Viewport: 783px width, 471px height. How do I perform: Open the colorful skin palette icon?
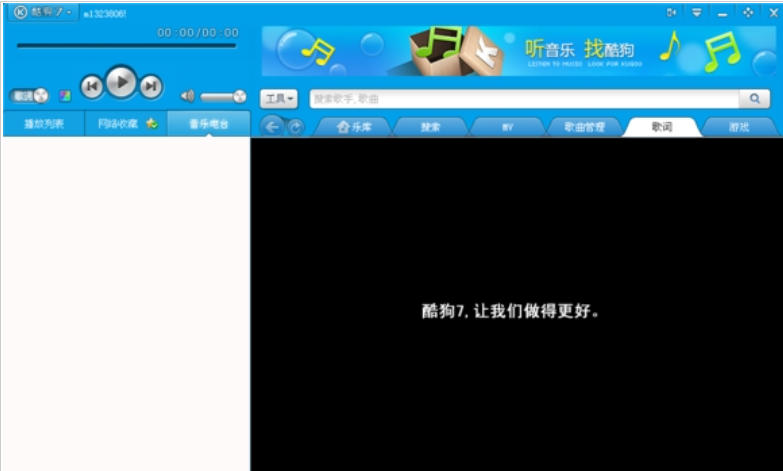pyautogui.click(x=65, y=95)
